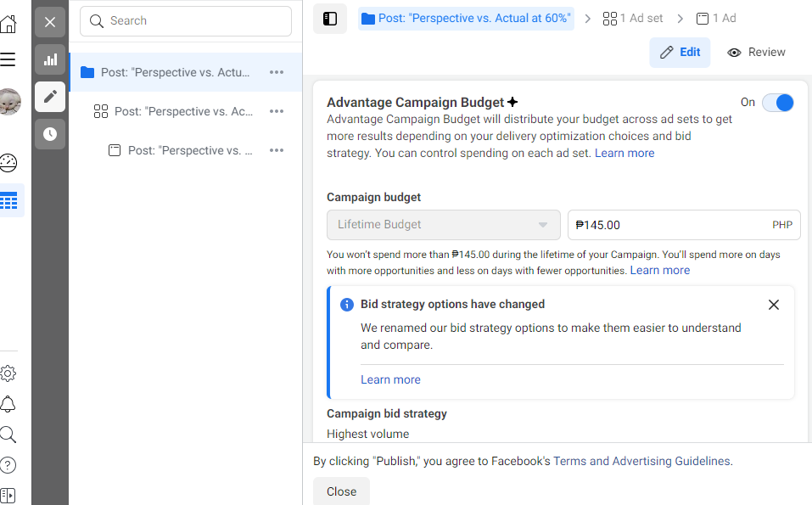
Task: Click the Home icon in left rail
Action: (x=8, y=24)
